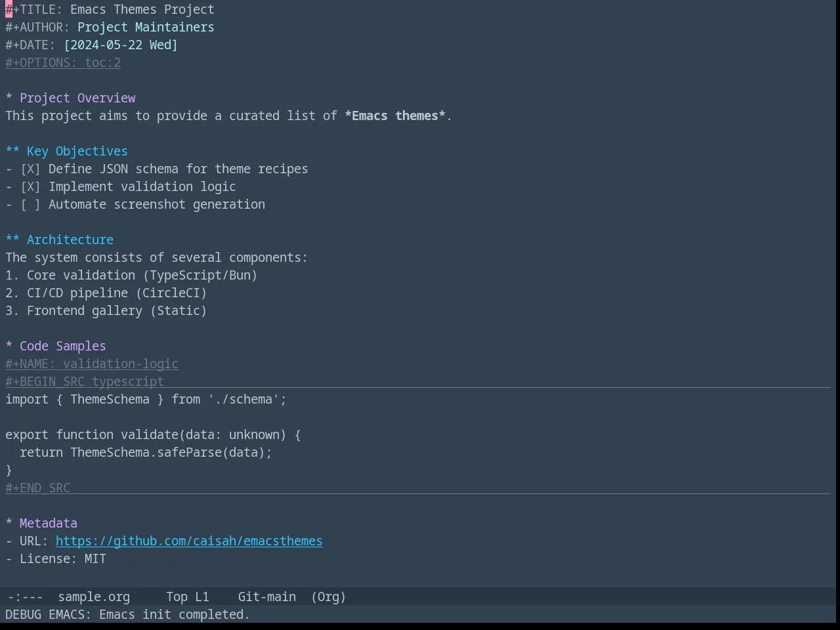Image resolution: width=840 pixels, height=630 pixels.
Task: Toggle the checked 'Define JSON schema' checkbox
Action: click(x=30, y=169)
